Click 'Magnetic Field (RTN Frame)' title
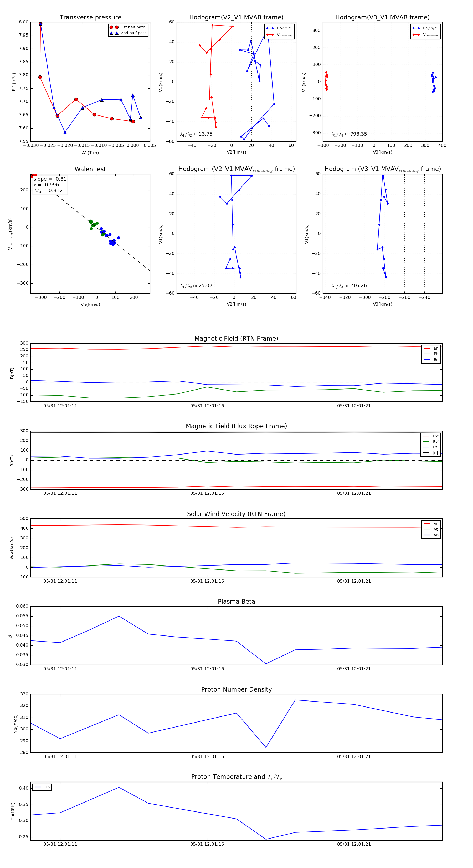The image size is (473, 868). (236, 339)
